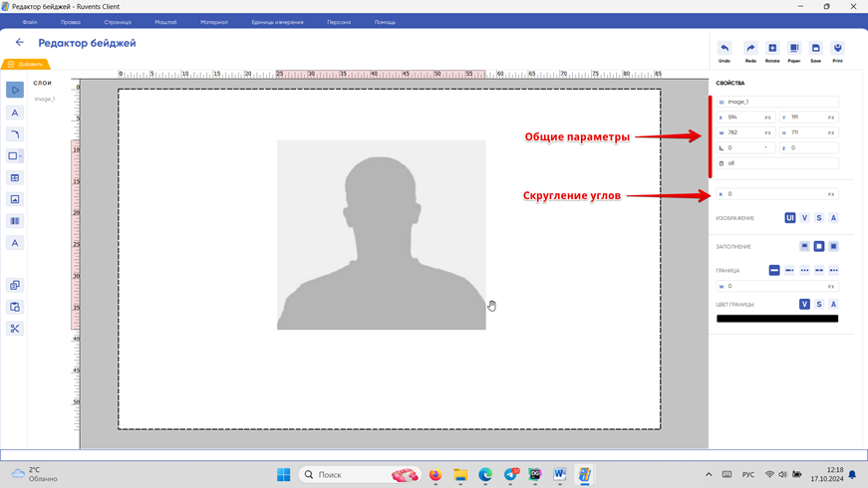Expand the Масштаб menu
The width and height of the screenshot is (868, 488).
point(165,22)
